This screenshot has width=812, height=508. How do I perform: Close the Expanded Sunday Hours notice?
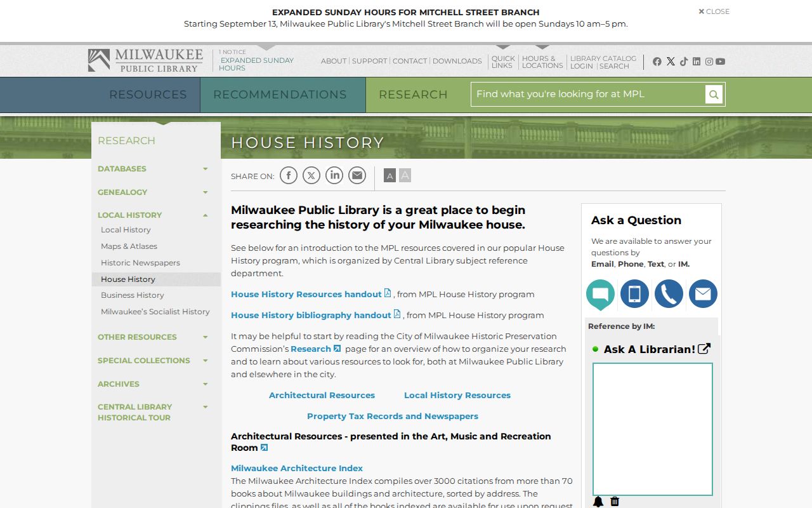714,11
